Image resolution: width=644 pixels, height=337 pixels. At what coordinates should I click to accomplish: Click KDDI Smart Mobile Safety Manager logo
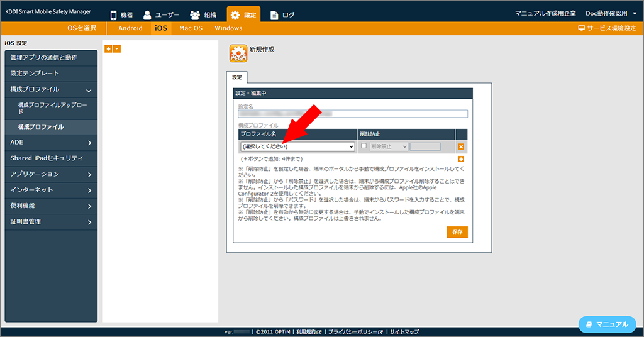(x=48, y=11)
